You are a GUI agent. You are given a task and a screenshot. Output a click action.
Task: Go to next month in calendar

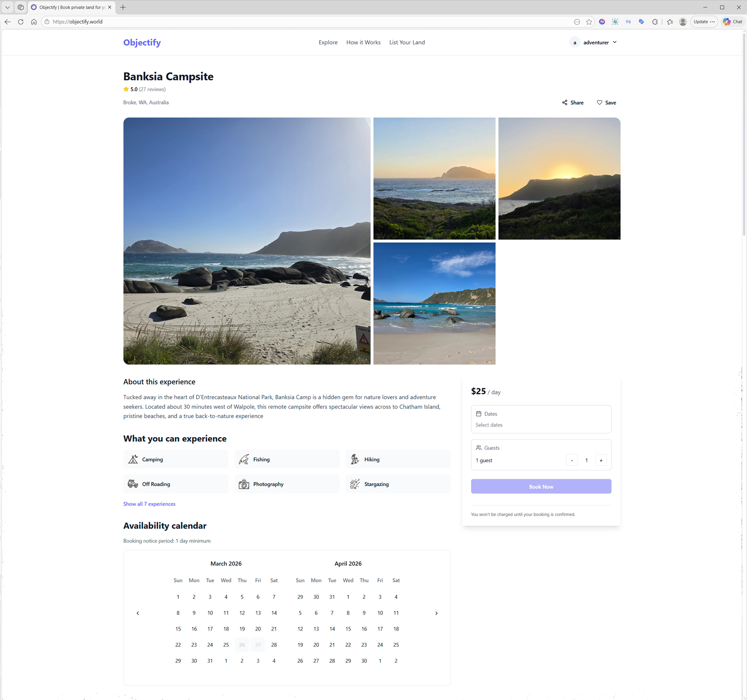(x=437, y=613)
